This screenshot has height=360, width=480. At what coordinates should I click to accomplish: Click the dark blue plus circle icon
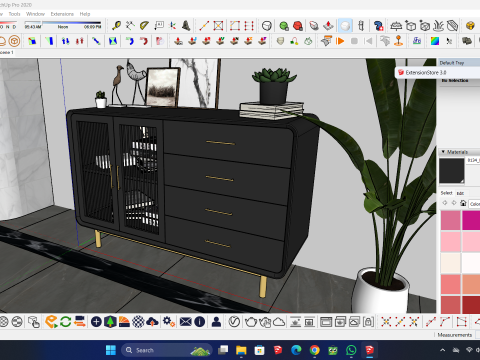pyautogui.click(x=96, y=322)
